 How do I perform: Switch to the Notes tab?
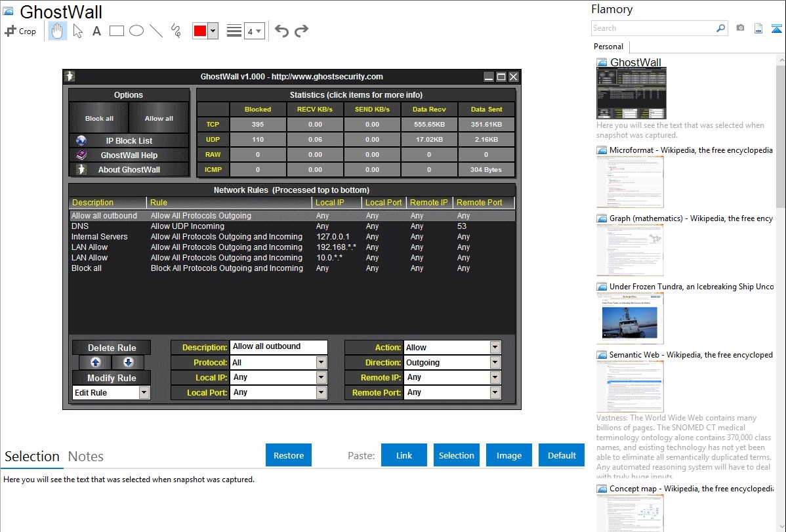(86, 457)
